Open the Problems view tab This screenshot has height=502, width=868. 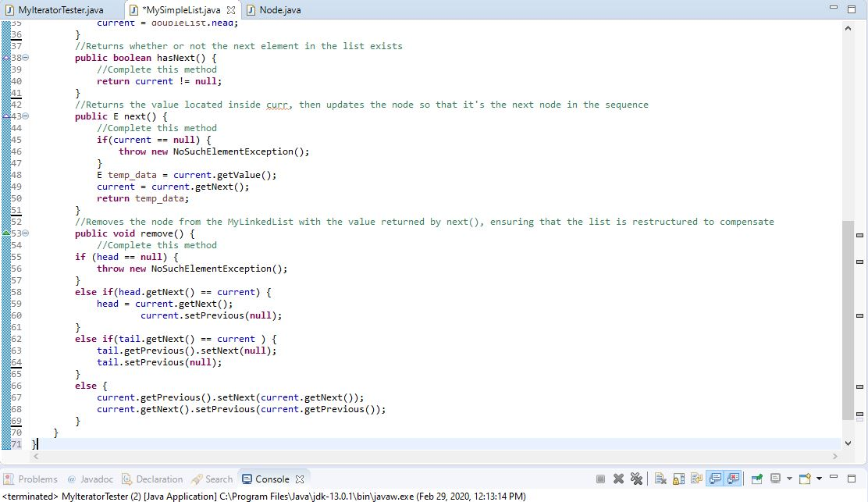click(x=31, y=479)
